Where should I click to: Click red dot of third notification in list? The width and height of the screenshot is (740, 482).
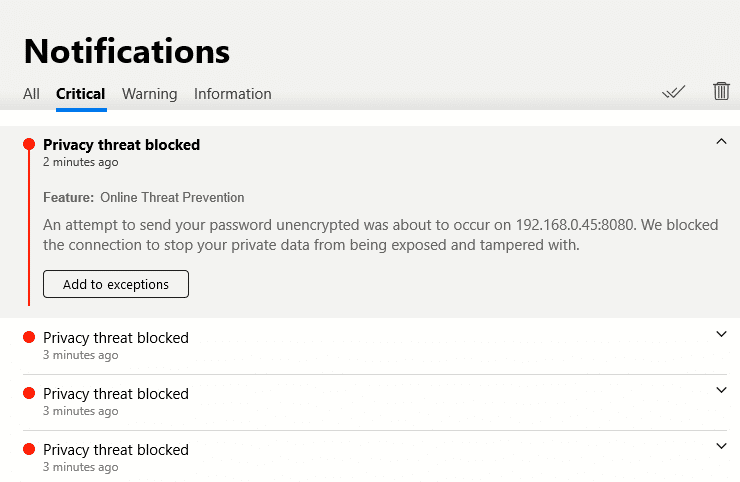click(29, 394)
